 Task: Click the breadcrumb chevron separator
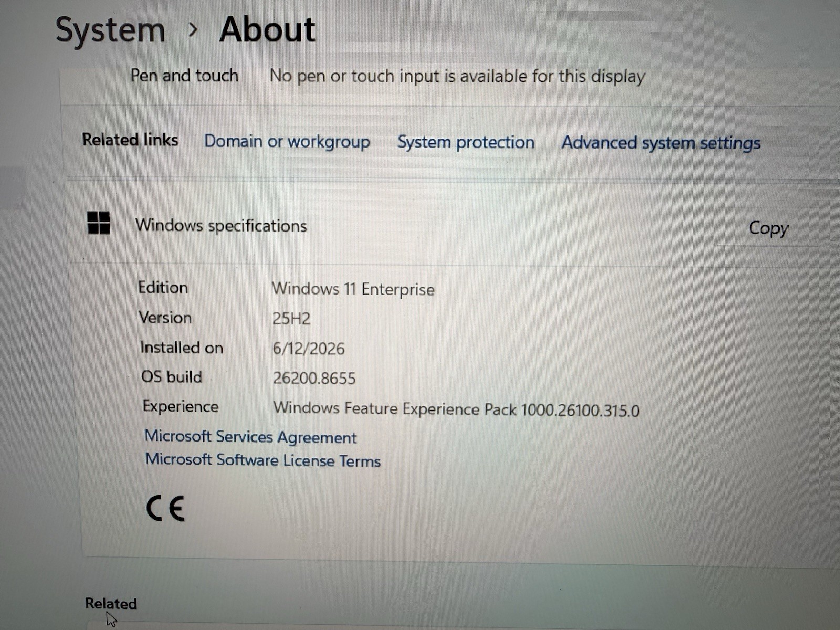193,30
